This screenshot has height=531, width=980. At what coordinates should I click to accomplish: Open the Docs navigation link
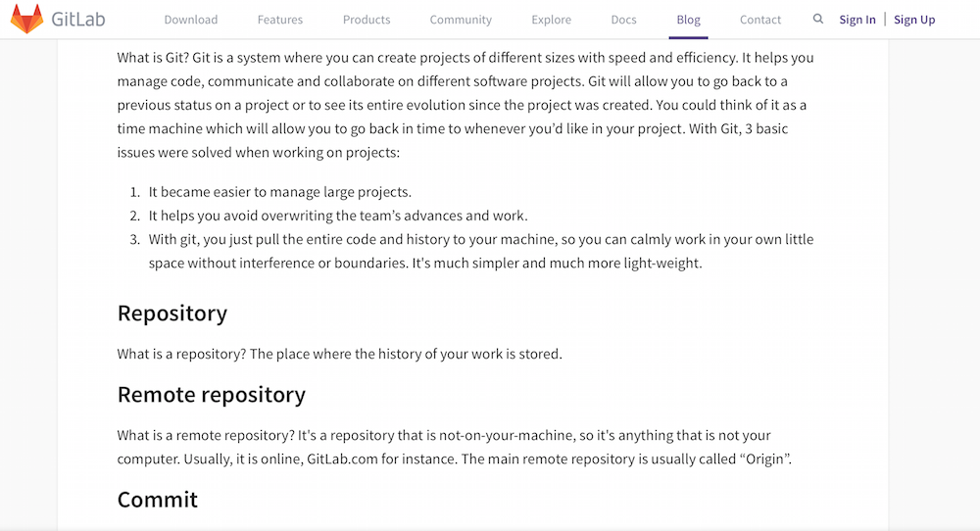point(623,20)
